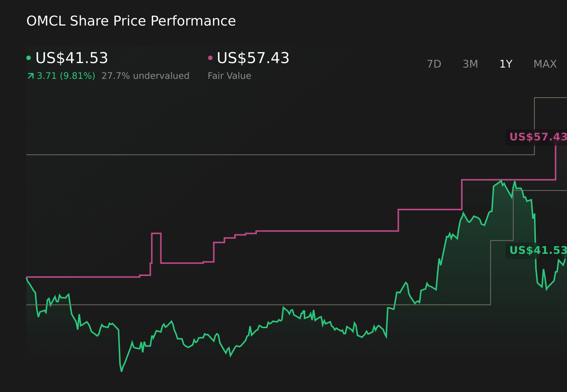The height and width of the screenshot is (392, 567).
Task: Click the OMCL Share Price Performance title
Action: [131, 21]
